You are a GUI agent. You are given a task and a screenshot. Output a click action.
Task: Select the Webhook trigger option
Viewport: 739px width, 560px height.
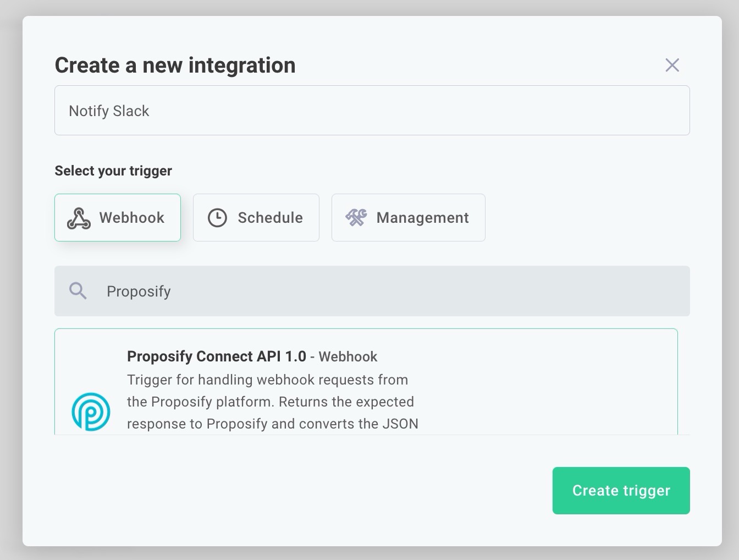(x=118, y=217)
